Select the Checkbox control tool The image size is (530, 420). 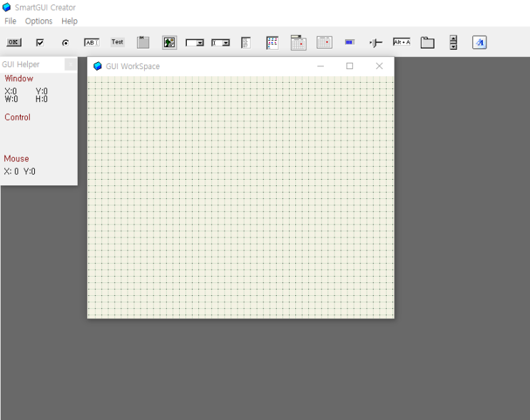tap(40, 43)
